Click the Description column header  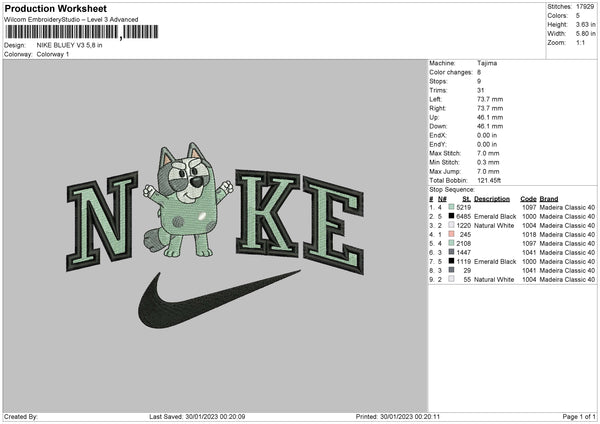tap(492, 199)
